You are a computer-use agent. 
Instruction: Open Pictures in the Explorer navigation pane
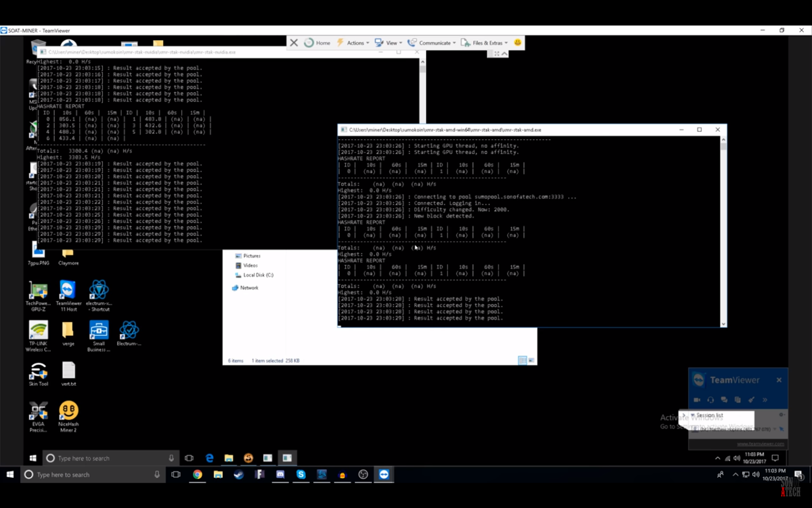(x=248, y=256)
